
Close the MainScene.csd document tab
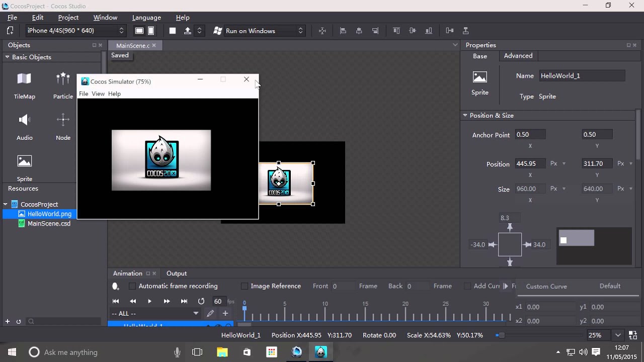(154, 45)
